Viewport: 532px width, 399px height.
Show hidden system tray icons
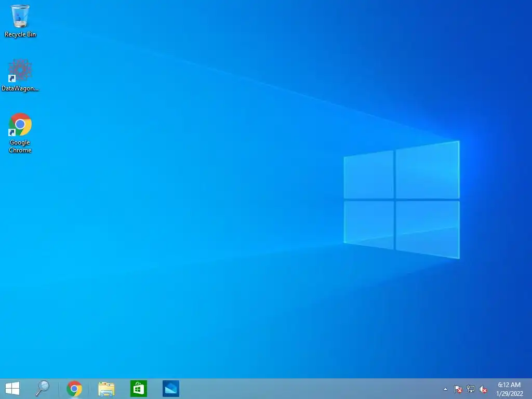[445, 389]
